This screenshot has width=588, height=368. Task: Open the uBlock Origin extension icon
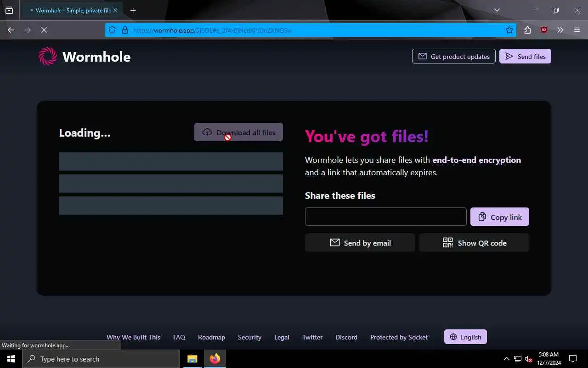544,30
